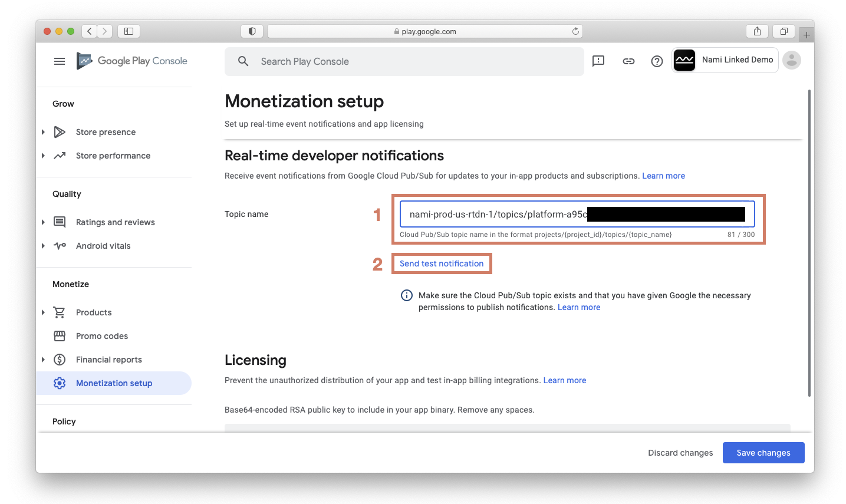
Task: Select Monetization setup in the sidebar
Action: coord(114,383)
